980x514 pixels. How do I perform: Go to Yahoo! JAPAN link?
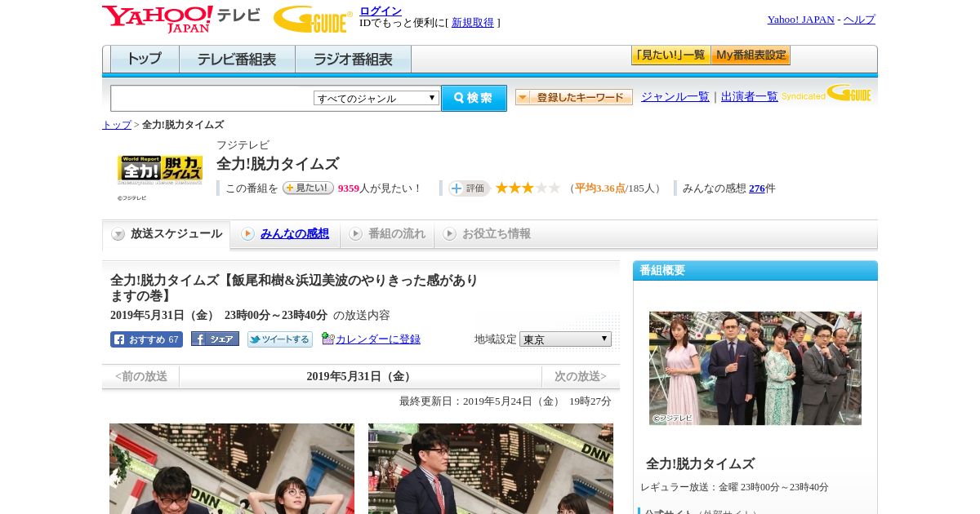coord(801,20)
